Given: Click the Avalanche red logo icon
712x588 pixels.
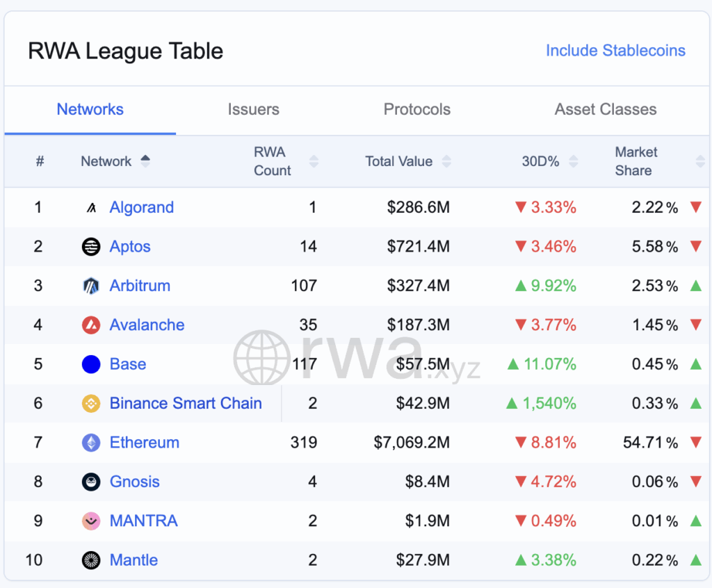Looking at the screenshot, I should pos(91,325).
